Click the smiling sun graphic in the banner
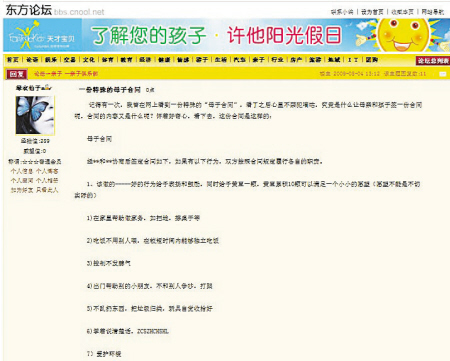Image resolution: width=450 pixels, height=361 pixels. tap(404, 35)
